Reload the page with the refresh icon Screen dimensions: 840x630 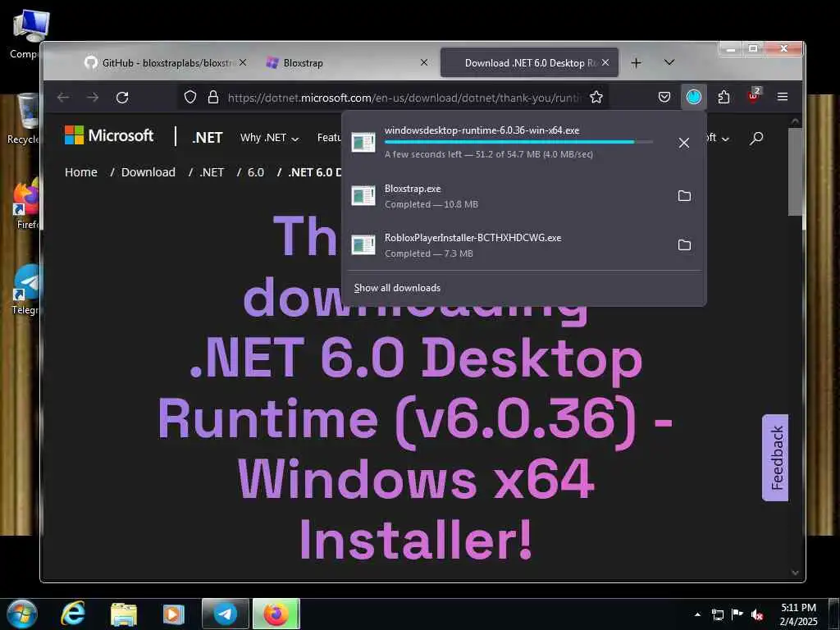coord(122,98)
